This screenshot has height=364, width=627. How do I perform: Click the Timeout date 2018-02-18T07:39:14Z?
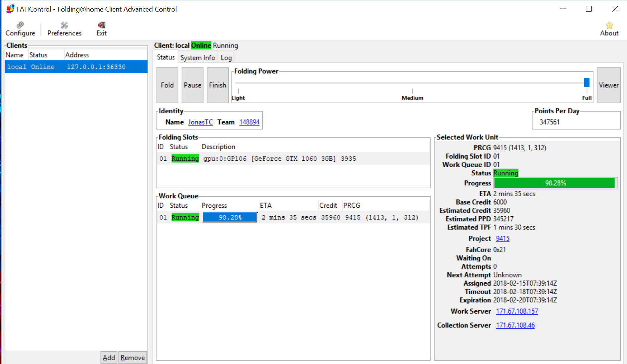pyautogui.click(x=525, y=292)
